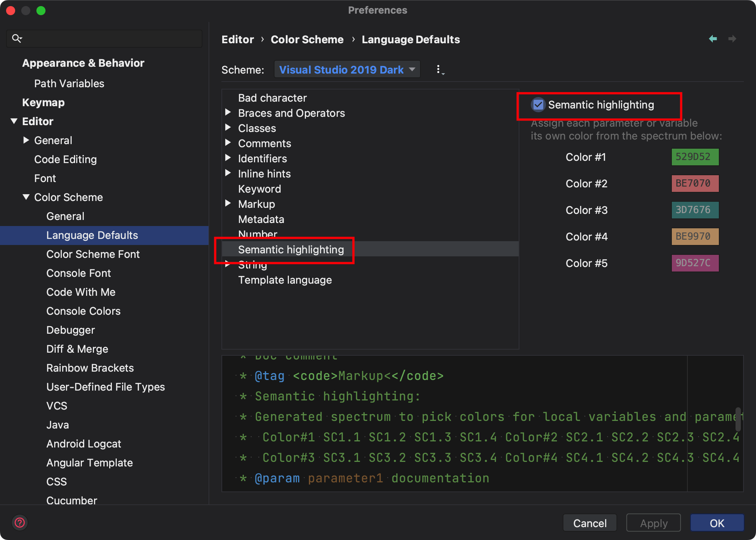Open Appearance & Behavior settings

pos(83,63)
